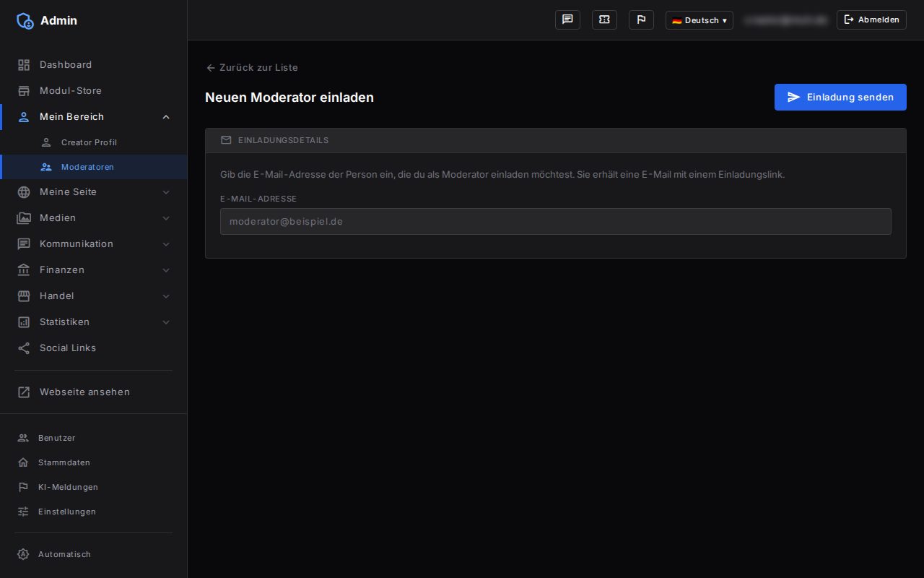The height and width of the screenshot is (578, 924).
Task: Open Creator Profil submenu item
Action: click(94, 142)
